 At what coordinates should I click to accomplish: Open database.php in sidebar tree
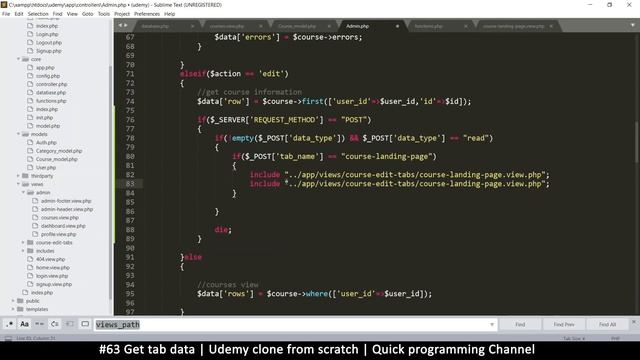click(51, 93)
